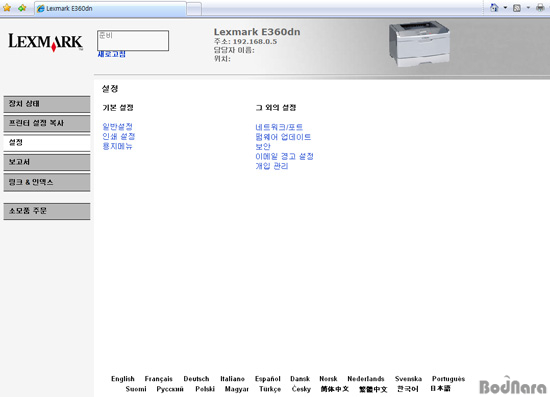Open the 보고서 sidebar menu item

(x=47, y=162)
